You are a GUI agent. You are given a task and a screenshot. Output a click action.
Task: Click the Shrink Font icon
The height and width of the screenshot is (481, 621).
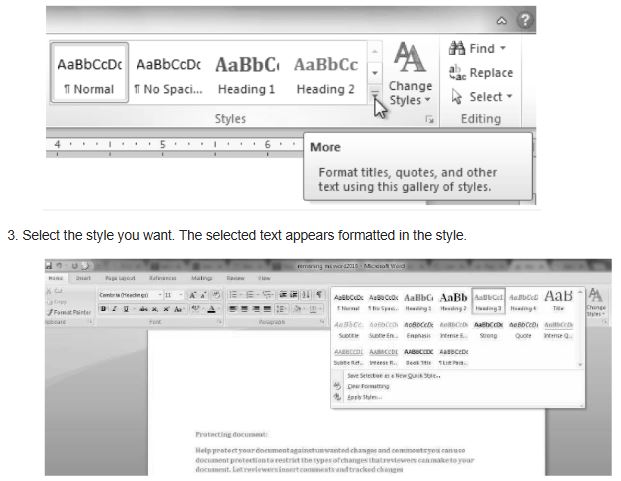coord(203,295)
